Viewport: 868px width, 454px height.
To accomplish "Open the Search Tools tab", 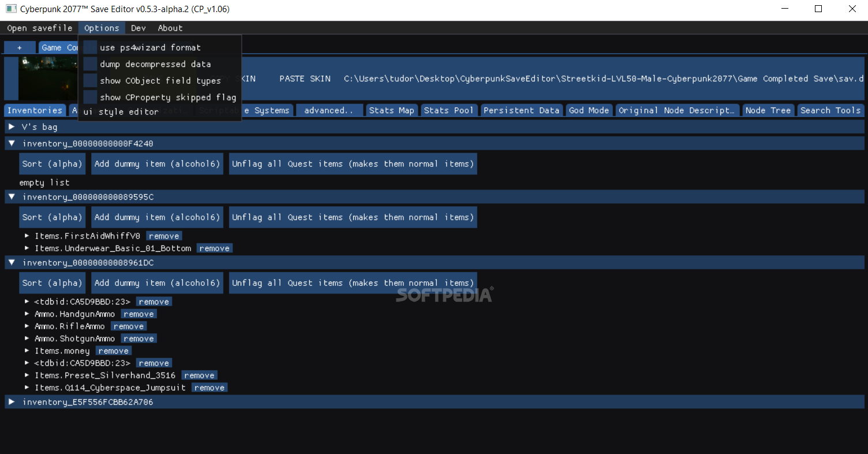I will (x=830, y=110).
